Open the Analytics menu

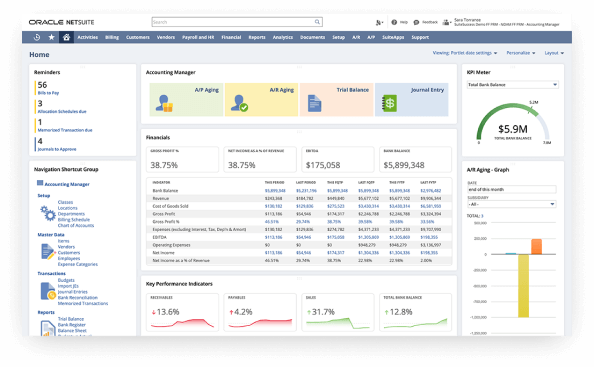(x=283, y=37)
